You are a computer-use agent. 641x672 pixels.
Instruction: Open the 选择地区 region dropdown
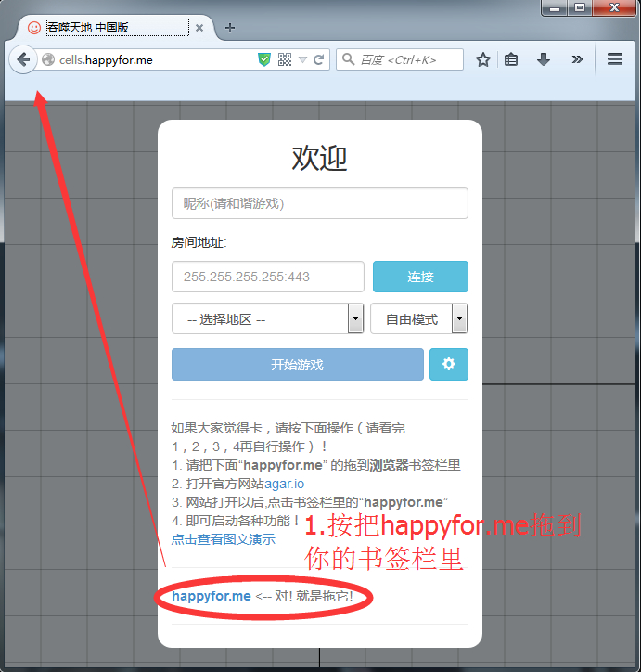pos(267,318)
